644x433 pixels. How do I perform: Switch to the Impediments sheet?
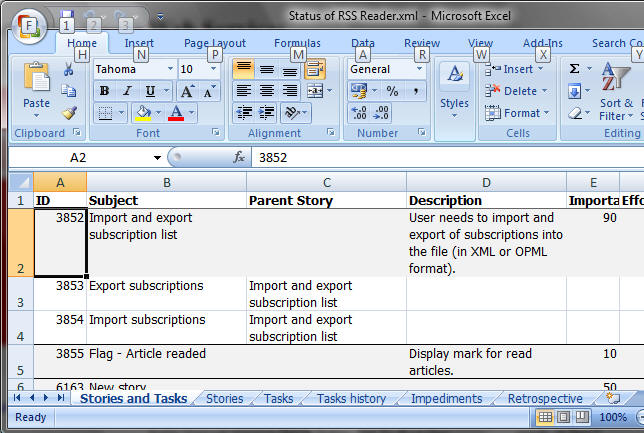pos(446,398)
